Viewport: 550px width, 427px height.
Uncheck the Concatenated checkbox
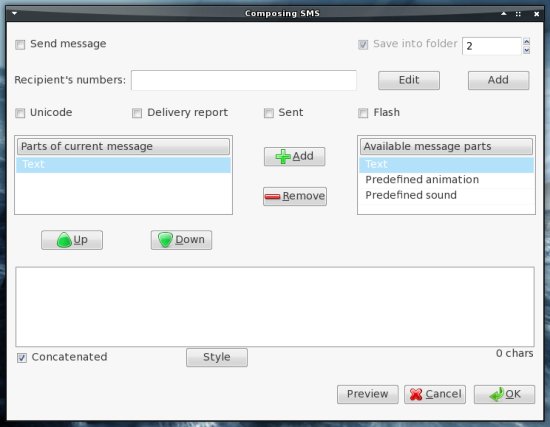click(x=22, y=358)
